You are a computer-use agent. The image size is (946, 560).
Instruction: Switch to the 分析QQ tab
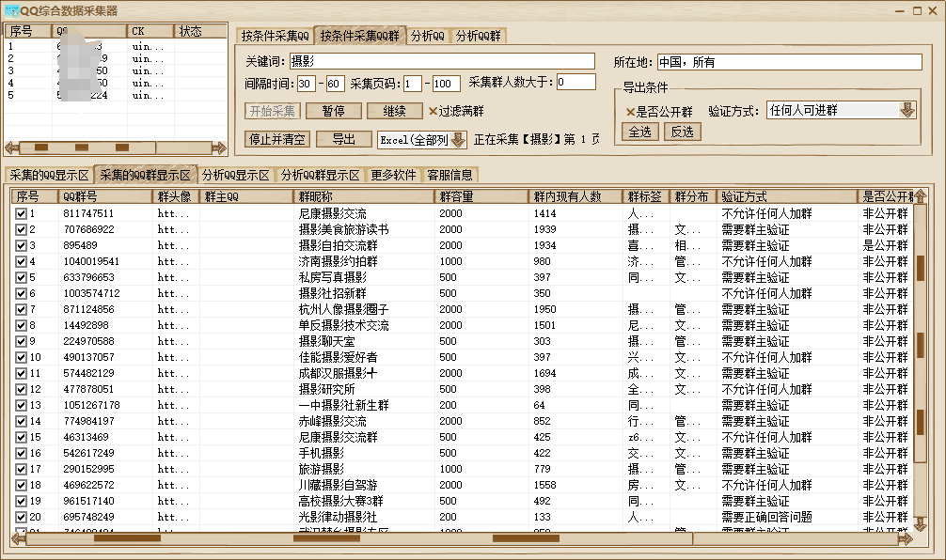[428, 34]
